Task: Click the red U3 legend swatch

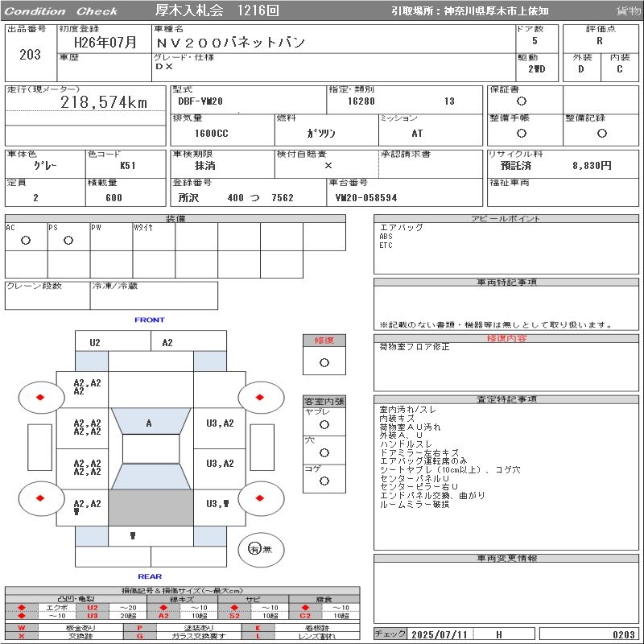Action: click(93, 616)
